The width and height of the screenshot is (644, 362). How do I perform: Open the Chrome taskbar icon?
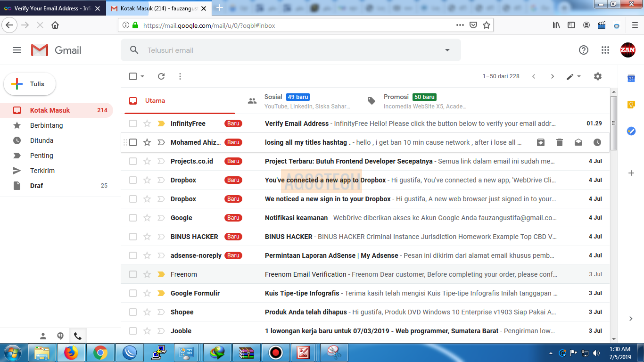(100, 353)
